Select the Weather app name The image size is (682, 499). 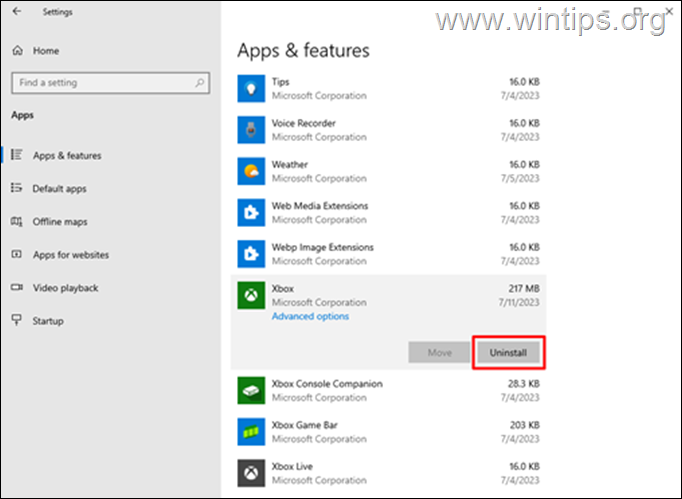[290, 164]
